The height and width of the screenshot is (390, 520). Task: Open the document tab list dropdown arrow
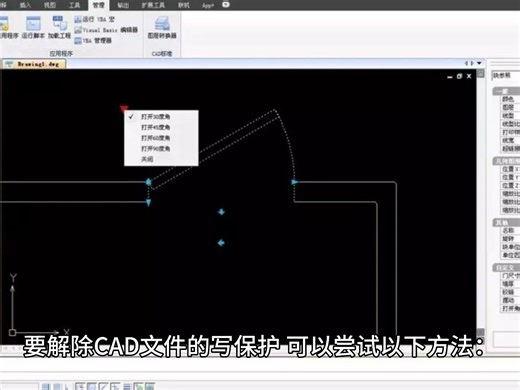point(479,63)
